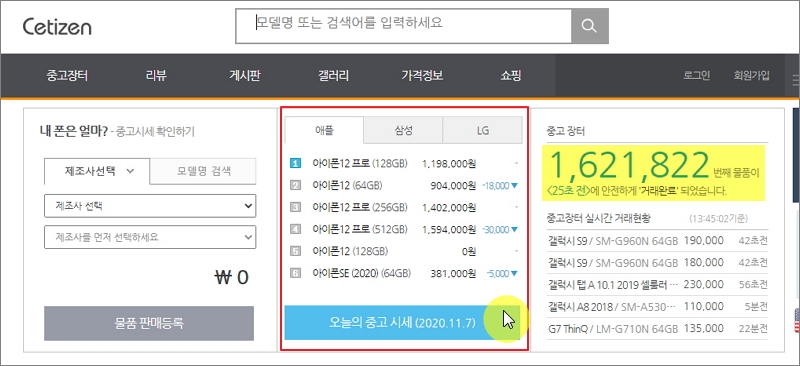
Task: Expand the 제조사를 먼저 선택하세요 dropdown
Action: coord(150,237)
